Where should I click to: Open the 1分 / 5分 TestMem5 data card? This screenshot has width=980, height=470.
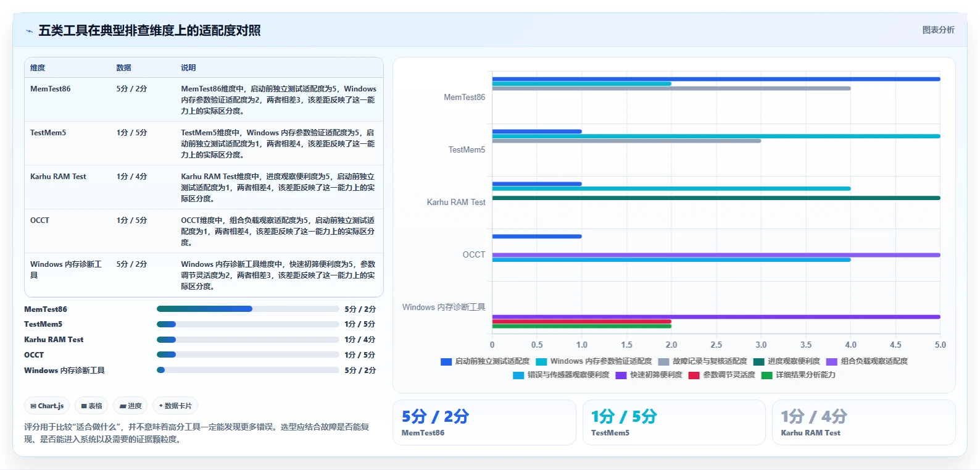pyautogui.click(x=674, y=422)
